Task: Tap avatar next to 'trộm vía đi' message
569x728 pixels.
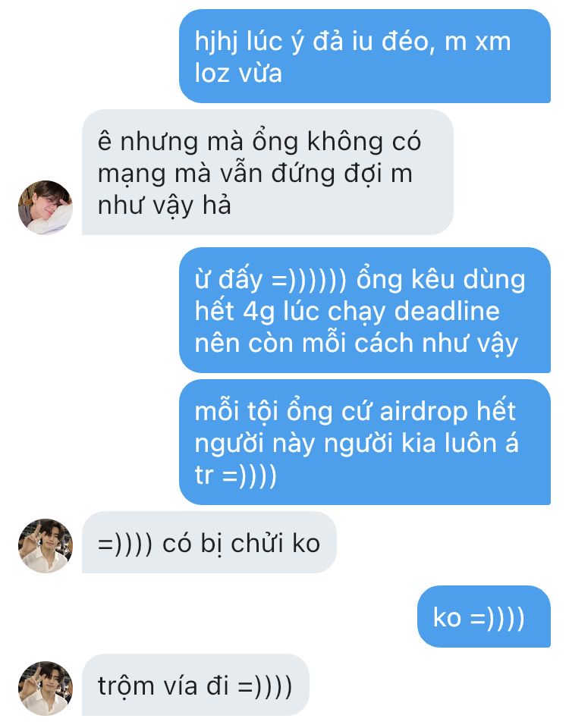Action: tap(45, 688)
